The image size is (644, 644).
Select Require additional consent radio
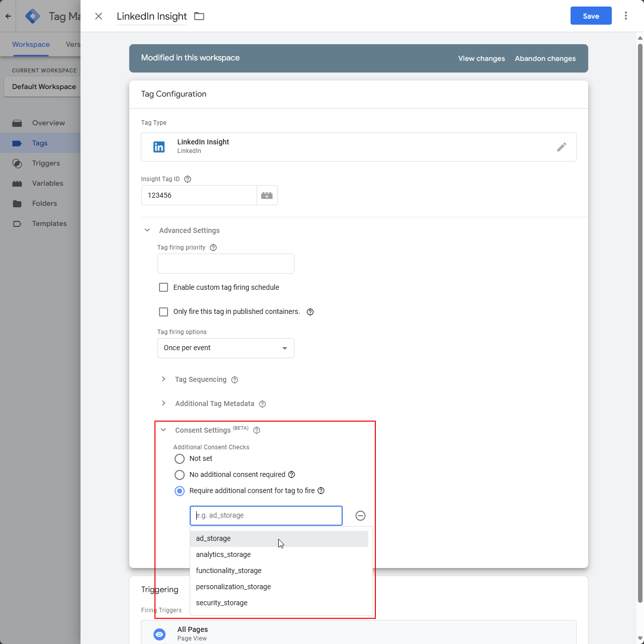[x=180, y=491]
